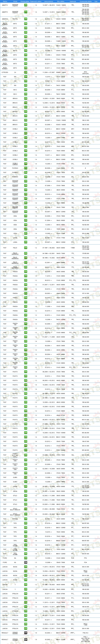Viewport: 100px width, 644px height.
Task: Click the '100kW / 136KM' power cell
Action: (61, 72)
